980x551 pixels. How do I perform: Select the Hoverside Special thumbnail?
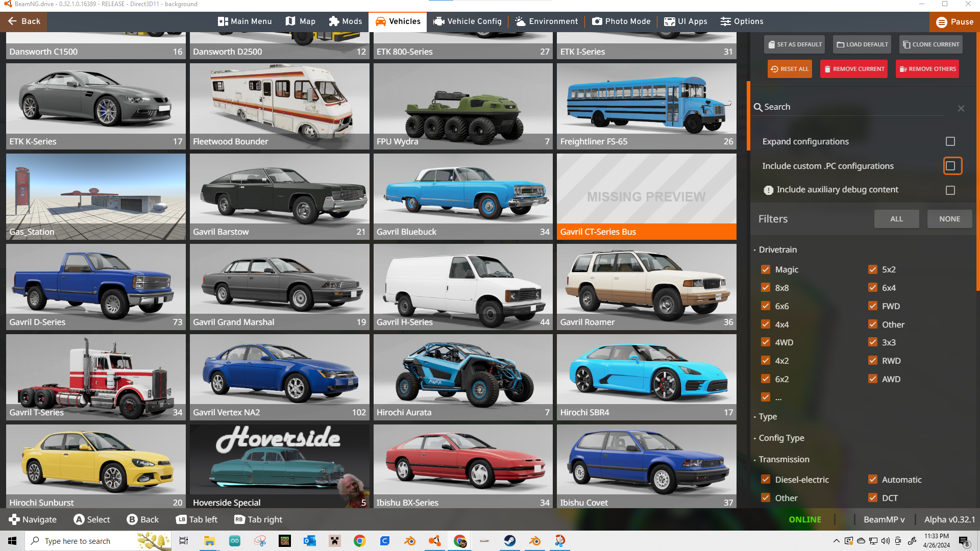280,466
